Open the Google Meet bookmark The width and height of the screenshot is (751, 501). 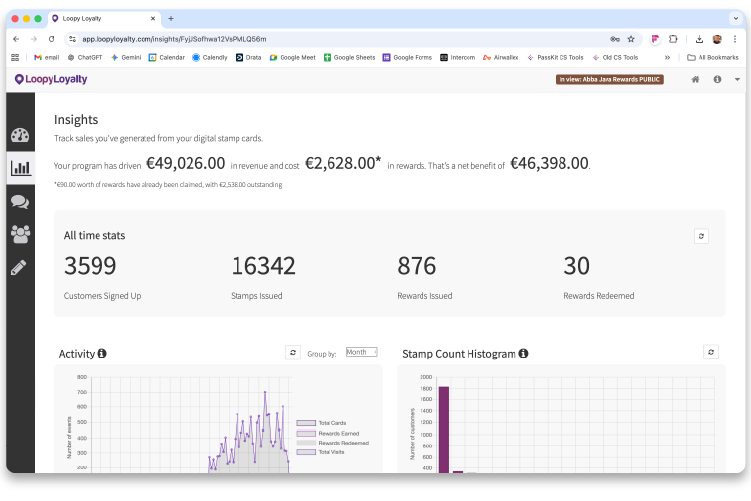(x=292, y=57)
